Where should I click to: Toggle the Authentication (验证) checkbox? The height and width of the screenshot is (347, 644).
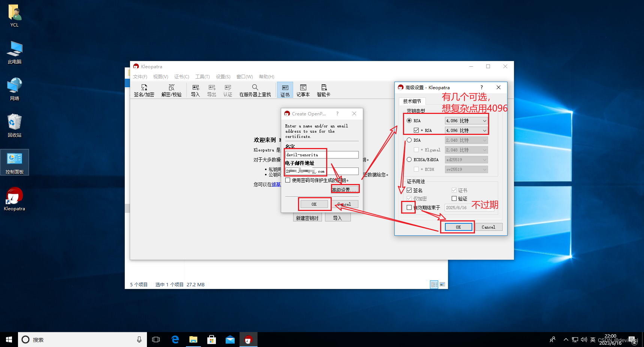[x=454, y=199]
